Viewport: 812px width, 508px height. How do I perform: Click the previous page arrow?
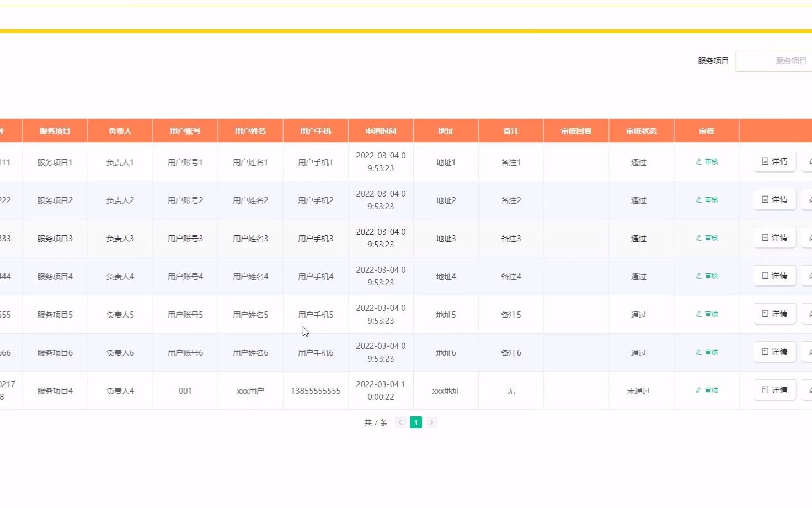(400, 422)
